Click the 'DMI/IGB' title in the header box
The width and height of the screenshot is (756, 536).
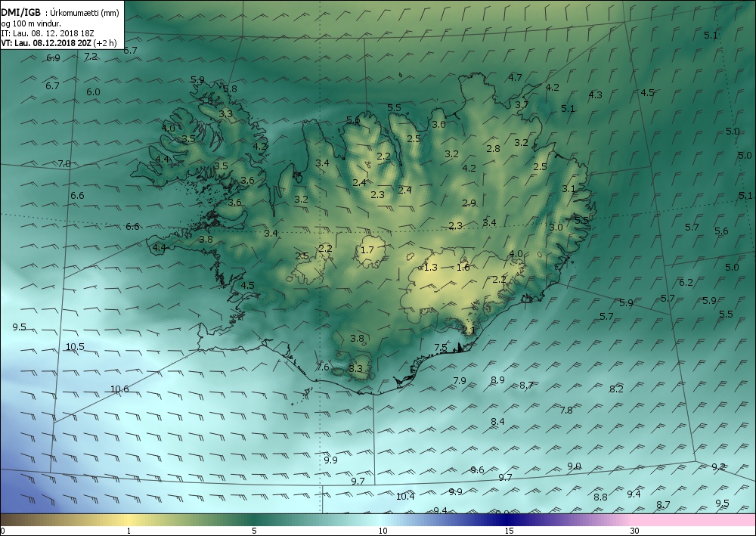point(20,14)
